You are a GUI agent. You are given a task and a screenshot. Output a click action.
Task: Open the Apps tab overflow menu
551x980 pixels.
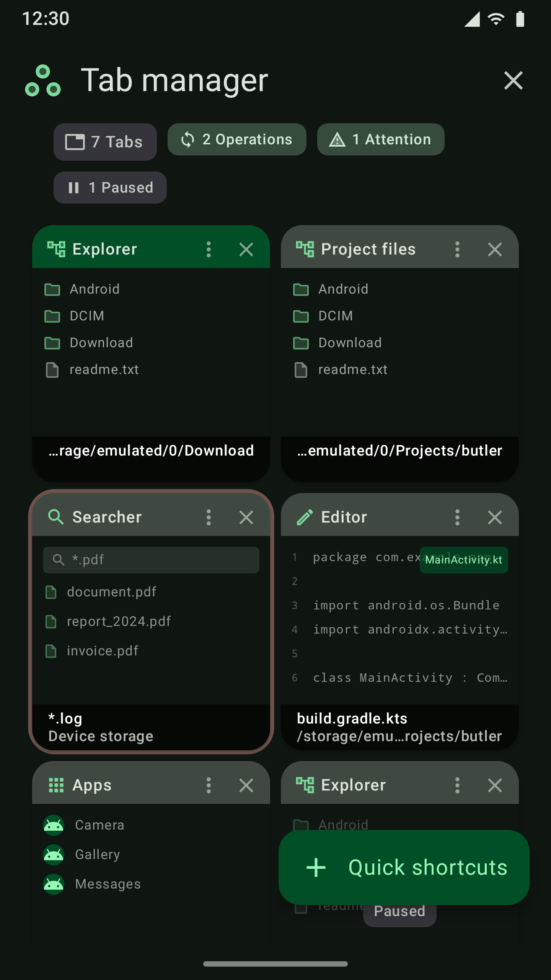[209, 786]
